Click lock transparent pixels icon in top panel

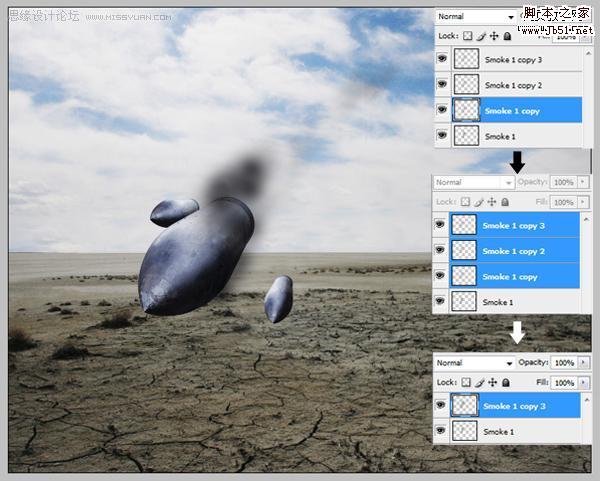click(468, 36)
